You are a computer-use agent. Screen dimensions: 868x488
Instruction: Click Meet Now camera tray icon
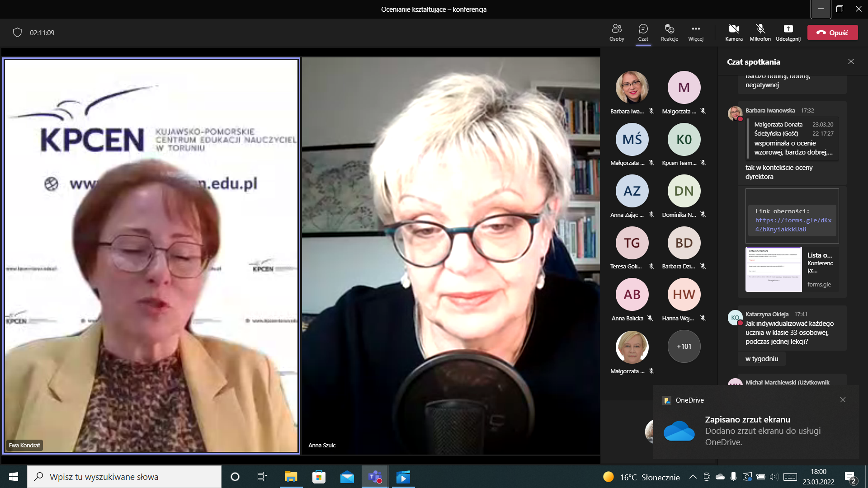point(707,477)
